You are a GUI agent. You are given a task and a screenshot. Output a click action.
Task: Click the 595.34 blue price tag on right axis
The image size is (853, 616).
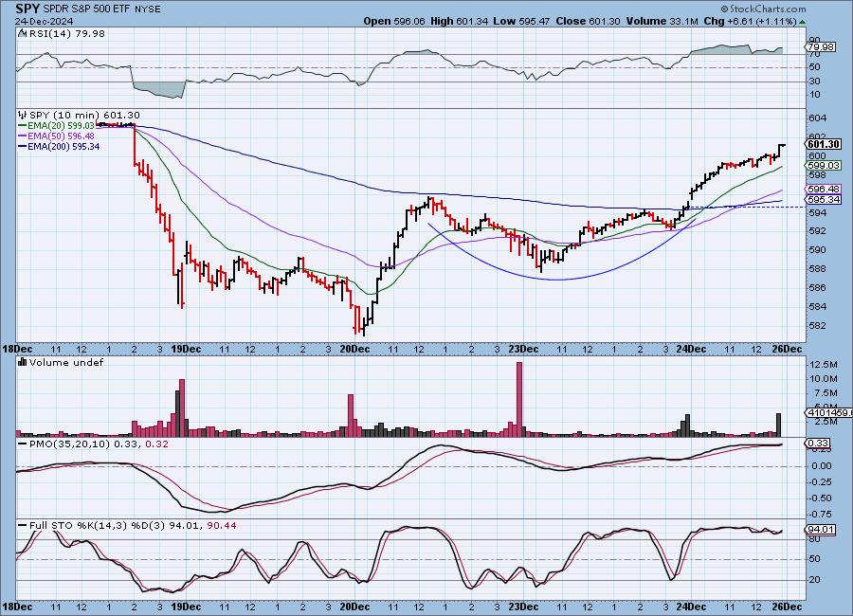[825, 199]
